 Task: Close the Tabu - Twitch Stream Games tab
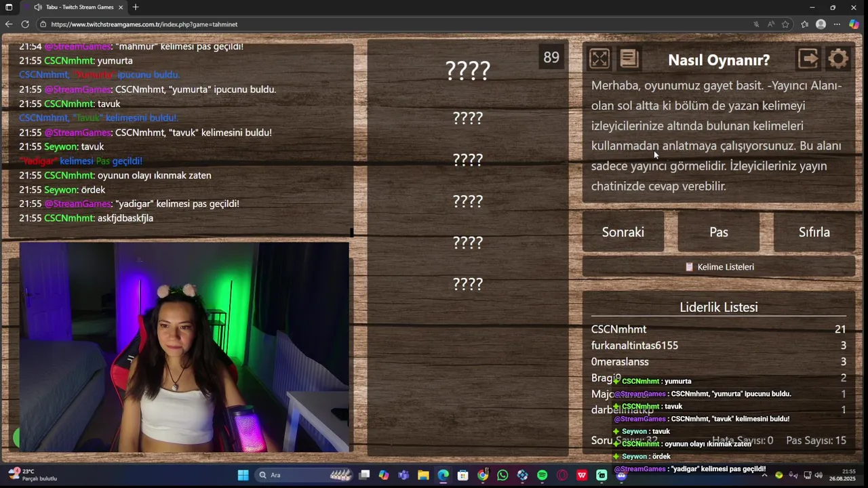121,7
